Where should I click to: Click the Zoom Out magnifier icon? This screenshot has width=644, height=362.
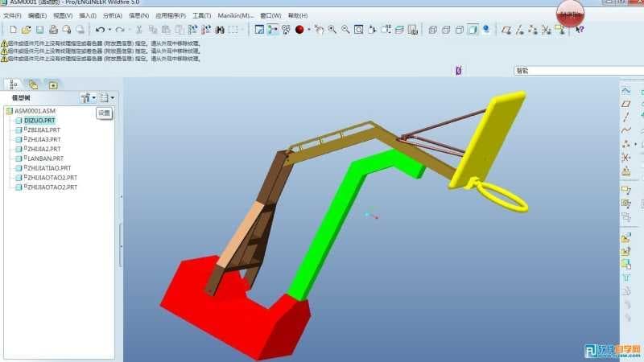coord(345,30)
